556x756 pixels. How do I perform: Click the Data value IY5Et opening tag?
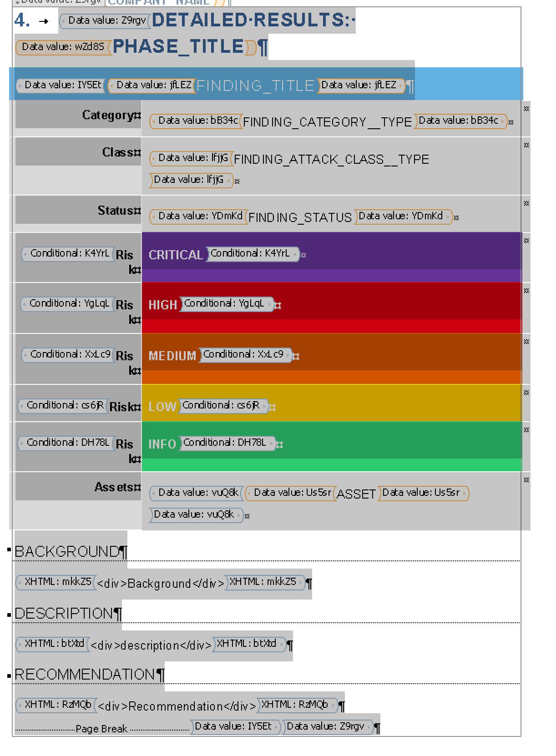coord(61,85)
